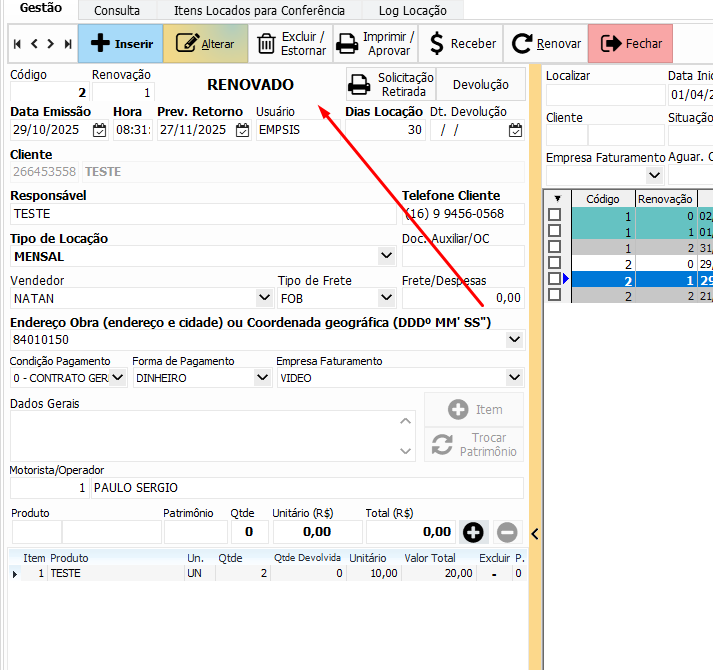
Task: Click the Responsável text field
Action: tap(204, 214)
